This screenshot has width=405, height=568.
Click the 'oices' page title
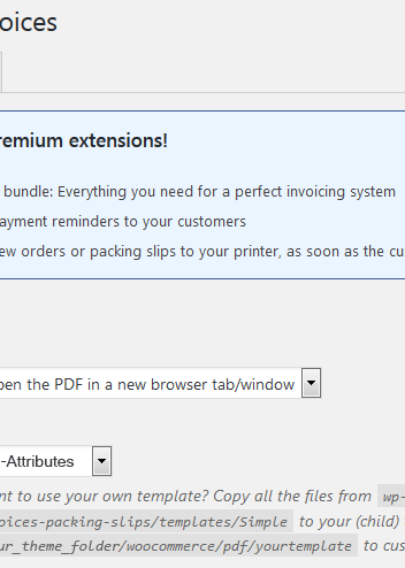pos(29,22)
